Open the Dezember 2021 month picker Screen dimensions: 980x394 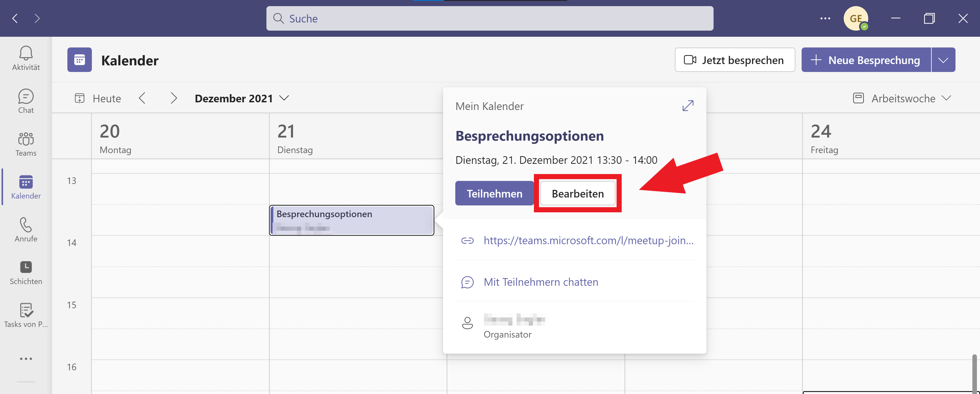[242, 98]
